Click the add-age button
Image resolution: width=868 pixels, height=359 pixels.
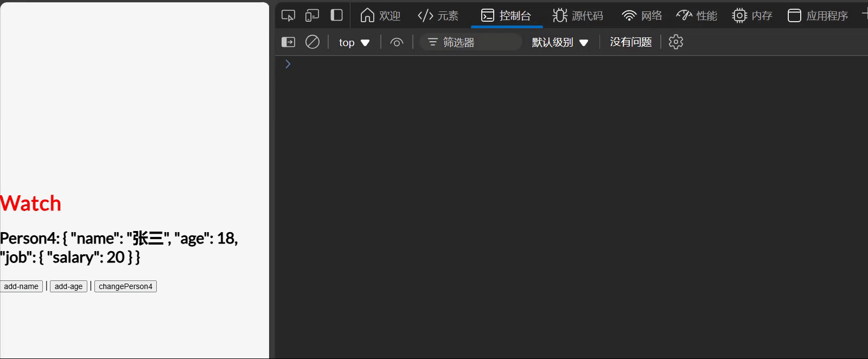[x=68, y=286]
